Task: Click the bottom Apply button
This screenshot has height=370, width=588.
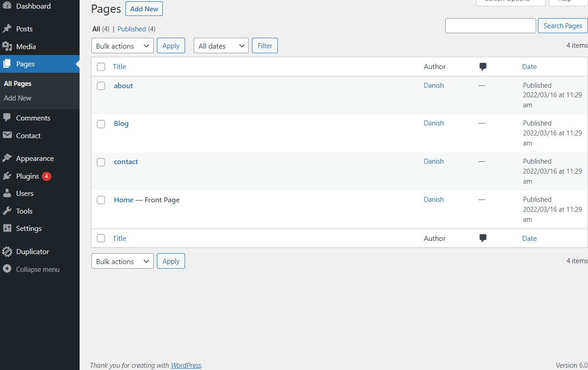Action: [171, 261]
